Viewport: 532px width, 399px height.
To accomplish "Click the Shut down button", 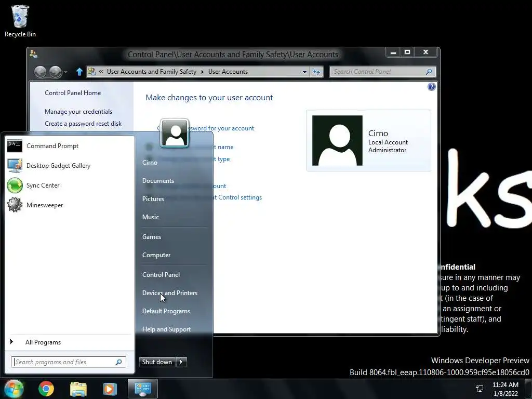I will click(x=157, y=362).
